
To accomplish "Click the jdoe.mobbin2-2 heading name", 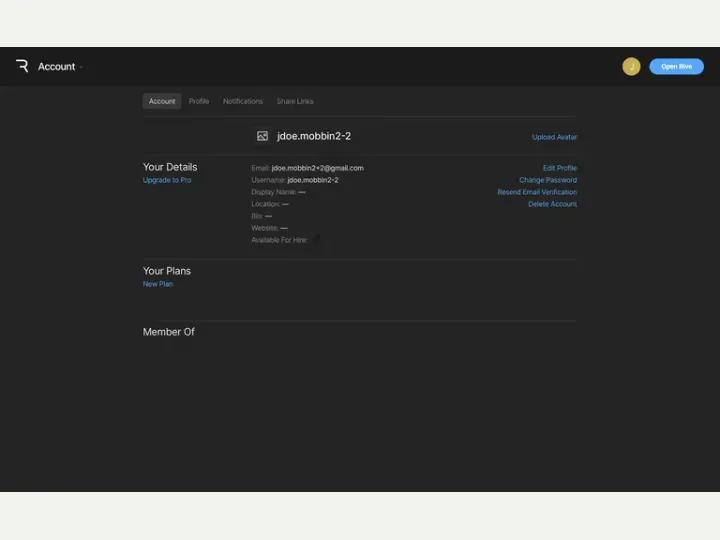I will click(314, 136).
